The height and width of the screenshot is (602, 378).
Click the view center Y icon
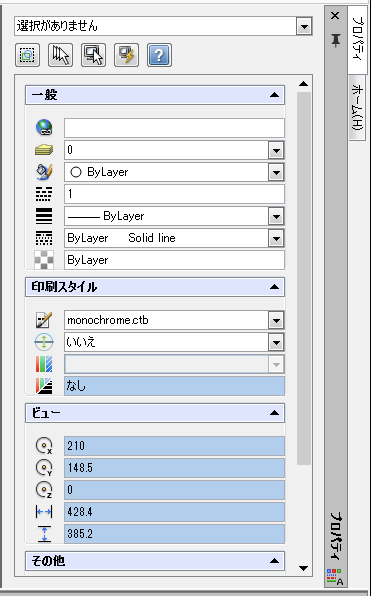tap(44, 468)
